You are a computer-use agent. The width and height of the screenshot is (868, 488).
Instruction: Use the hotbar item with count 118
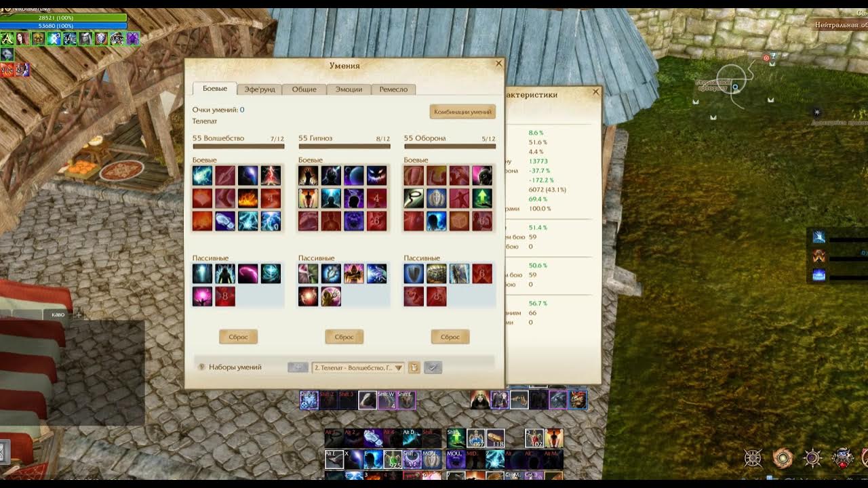tap(496, 439)
